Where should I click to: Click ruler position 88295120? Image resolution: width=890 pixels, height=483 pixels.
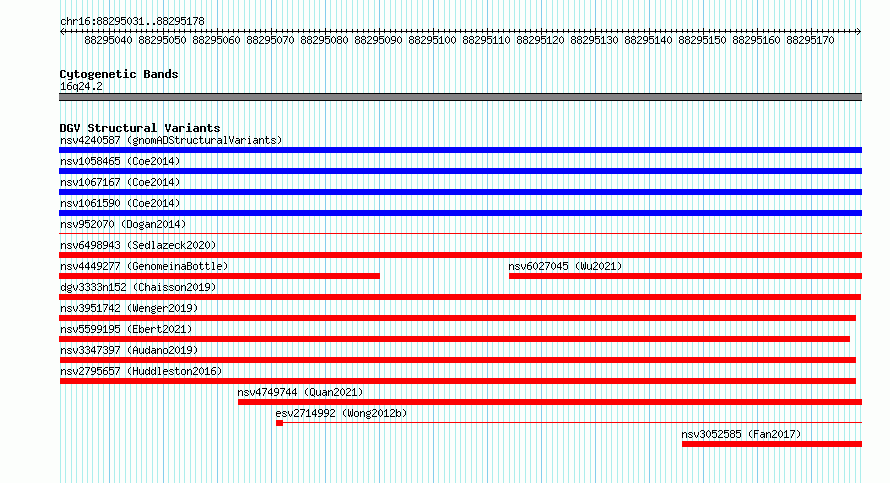pyautogui.click(x=540, y=40)
